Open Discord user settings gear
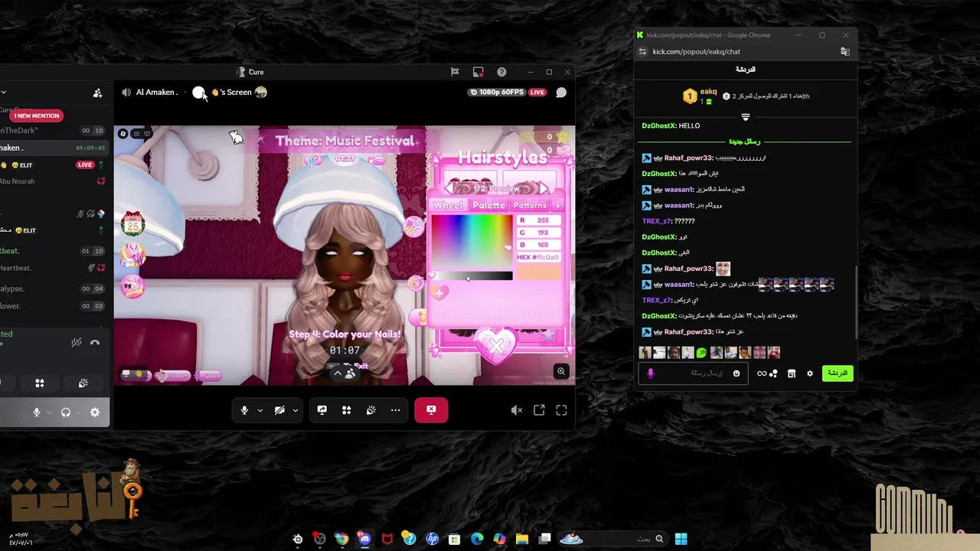This screenshot has width=980, height=551. [95, 412]
